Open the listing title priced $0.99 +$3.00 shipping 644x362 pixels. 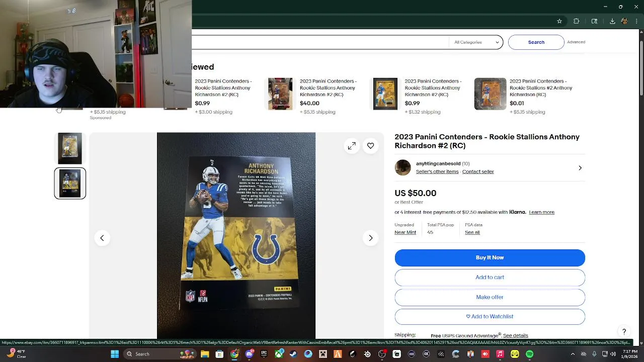pyautogui.click(x=223, y=87)
